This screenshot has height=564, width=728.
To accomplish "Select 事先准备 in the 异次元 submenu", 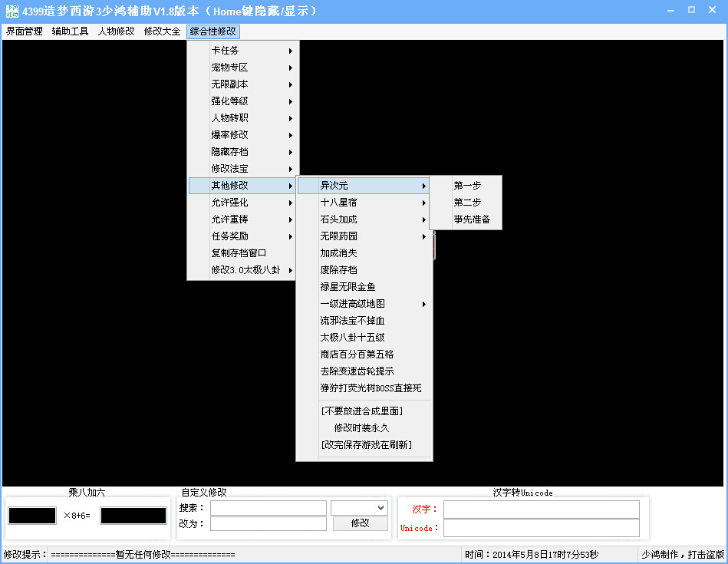I will [x=466, y=219].
